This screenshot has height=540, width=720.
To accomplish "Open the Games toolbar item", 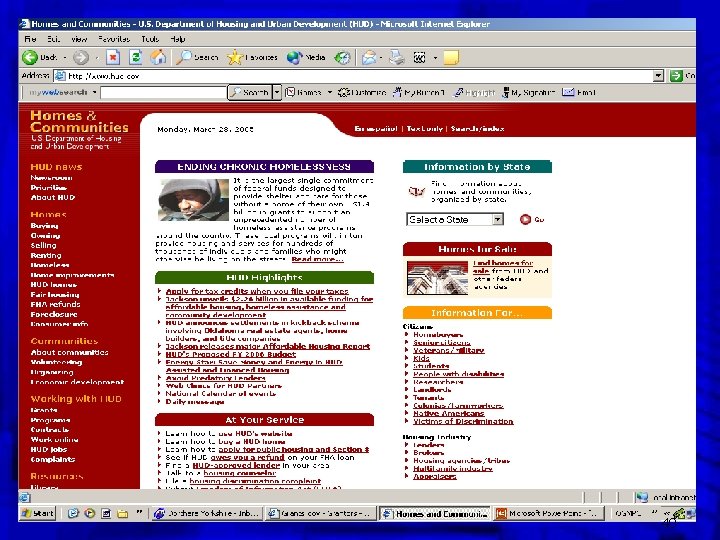I will [x=304, y=92].
